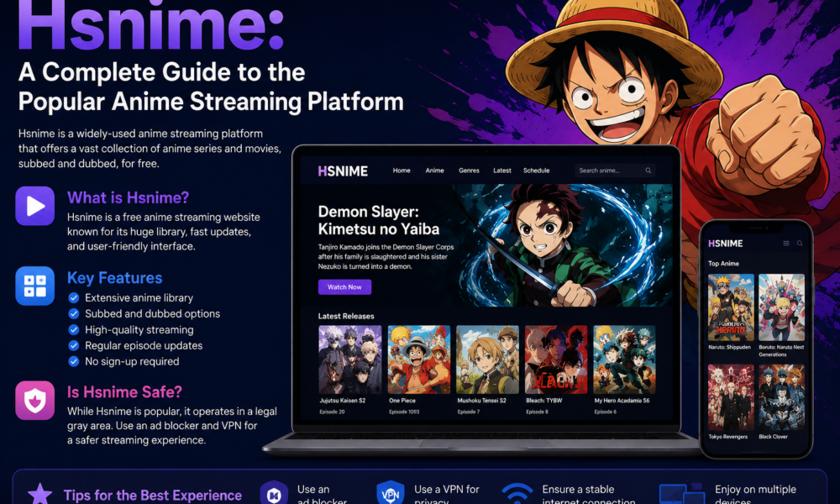The width and height of the screenshot is (840, 504).
Task: Click the large Hsnime: title text
Action: 151,26
